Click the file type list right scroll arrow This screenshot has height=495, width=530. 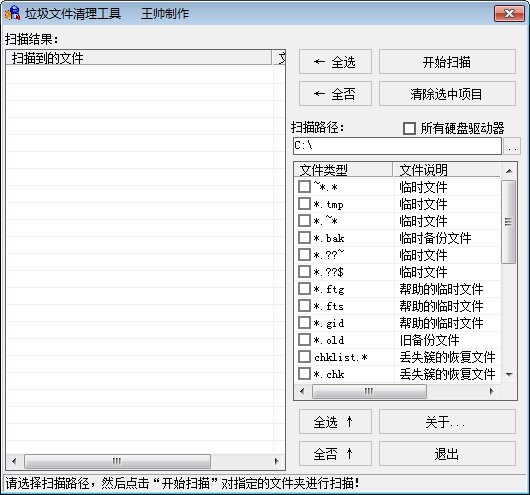[x=492, y=392]
